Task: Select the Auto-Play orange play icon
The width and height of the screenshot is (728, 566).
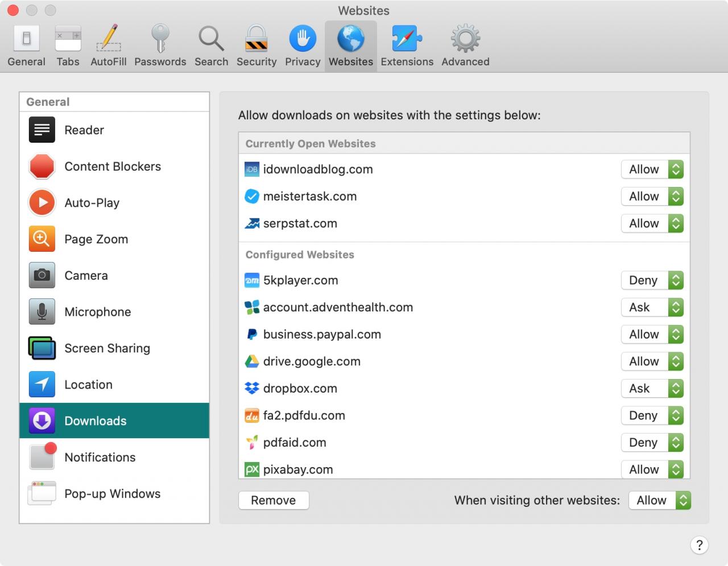Action: coord(42,203)
